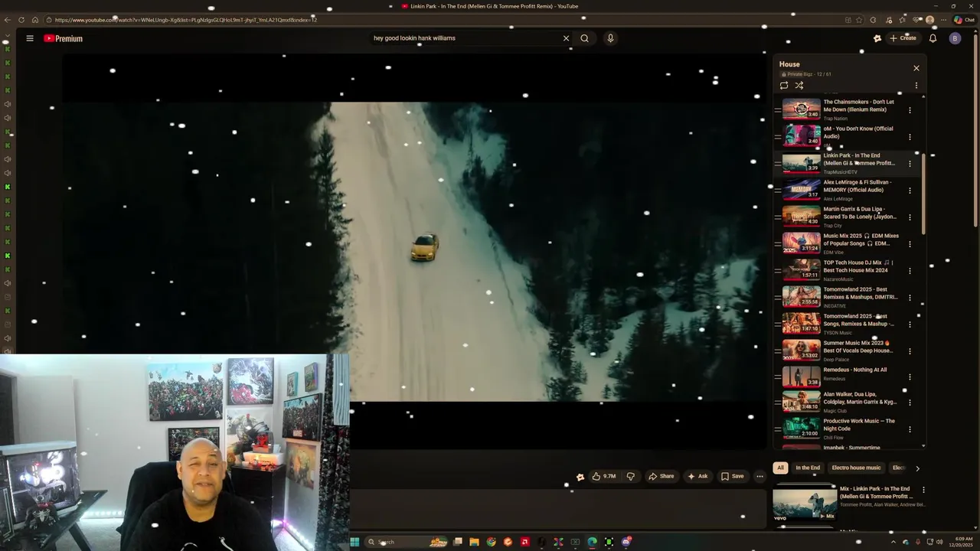Clear the search box with the X

point(566,38)
